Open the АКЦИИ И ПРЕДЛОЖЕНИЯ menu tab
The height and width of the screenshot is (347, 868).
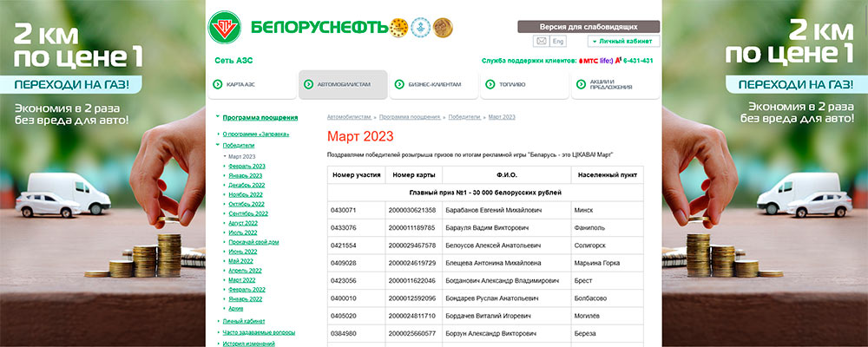click(615, 85)
